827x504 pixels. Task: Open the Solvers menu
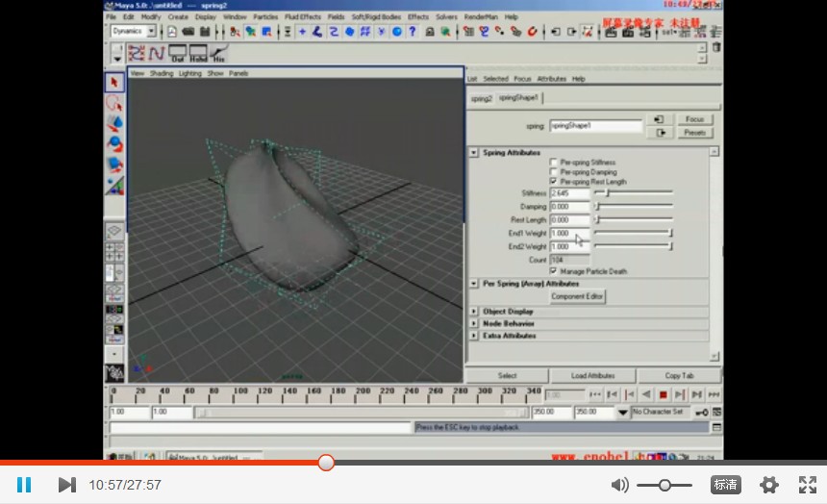tap(446, 17)
